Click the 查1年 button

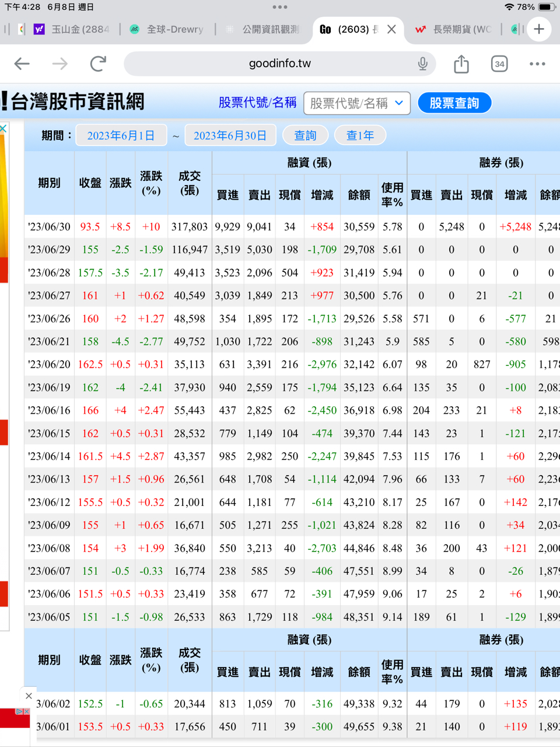click(360, 135)
